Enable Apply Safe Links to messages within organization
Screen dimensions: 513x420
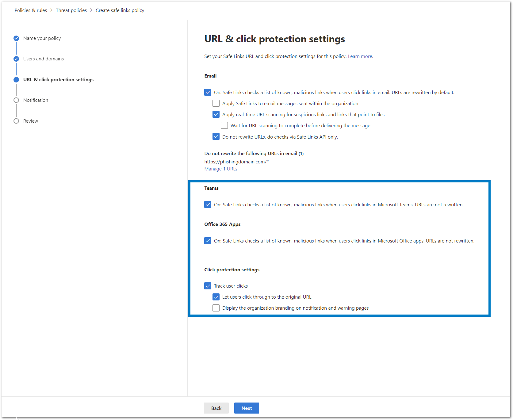(216, 103)
